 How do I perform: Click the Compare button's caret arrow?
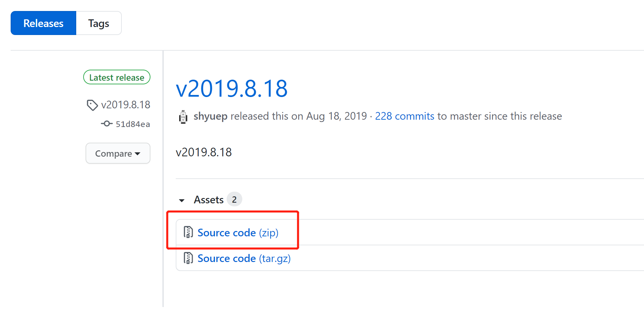(x=137, y=154)
